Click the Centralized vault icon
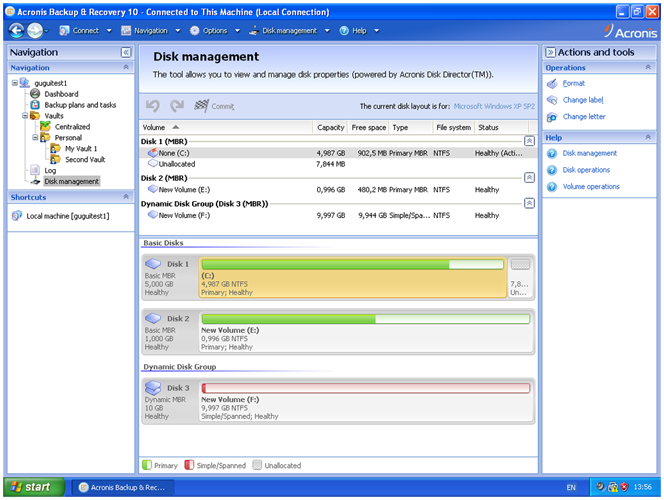The image size is (664, 500). (45, 126)
